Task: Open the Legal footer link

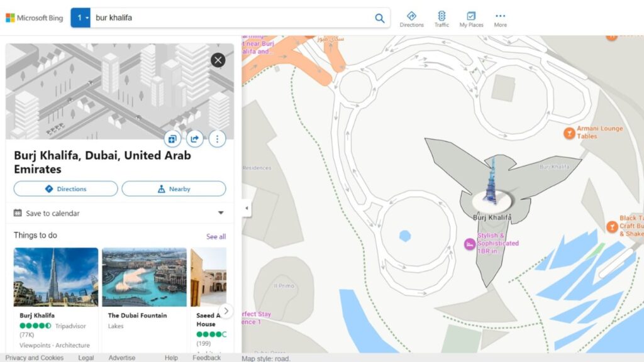Action: [86, 358]
